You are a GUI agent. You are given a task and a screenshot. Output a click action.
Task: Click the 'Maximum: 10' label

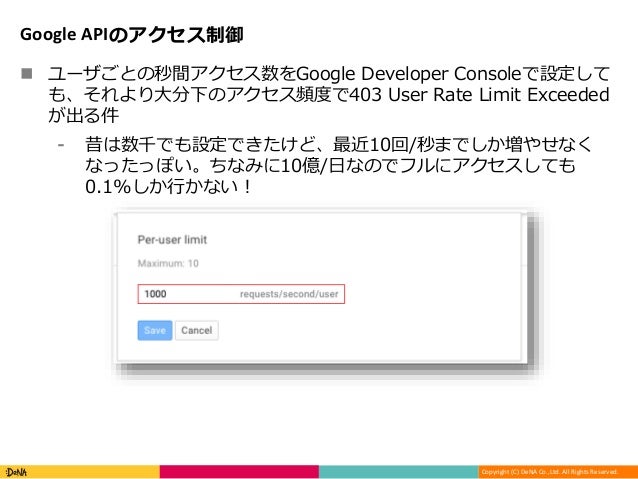coord(168,263)
